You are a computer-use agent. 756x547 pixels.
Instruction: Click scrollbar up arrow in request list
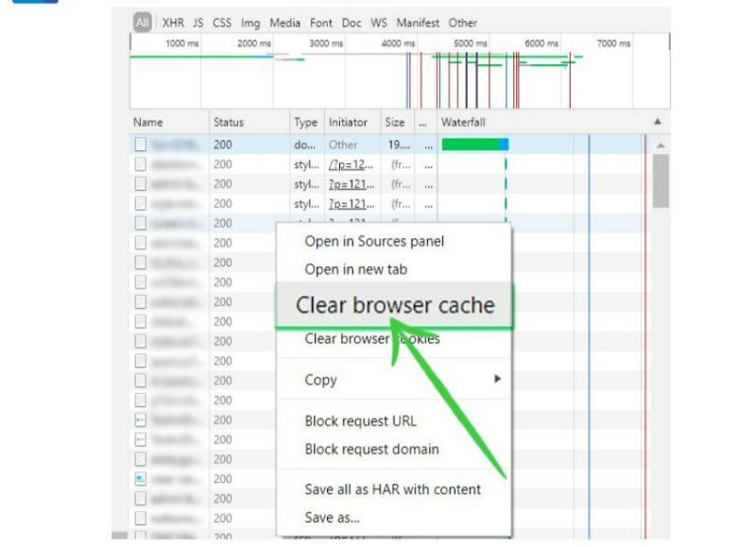661,145
